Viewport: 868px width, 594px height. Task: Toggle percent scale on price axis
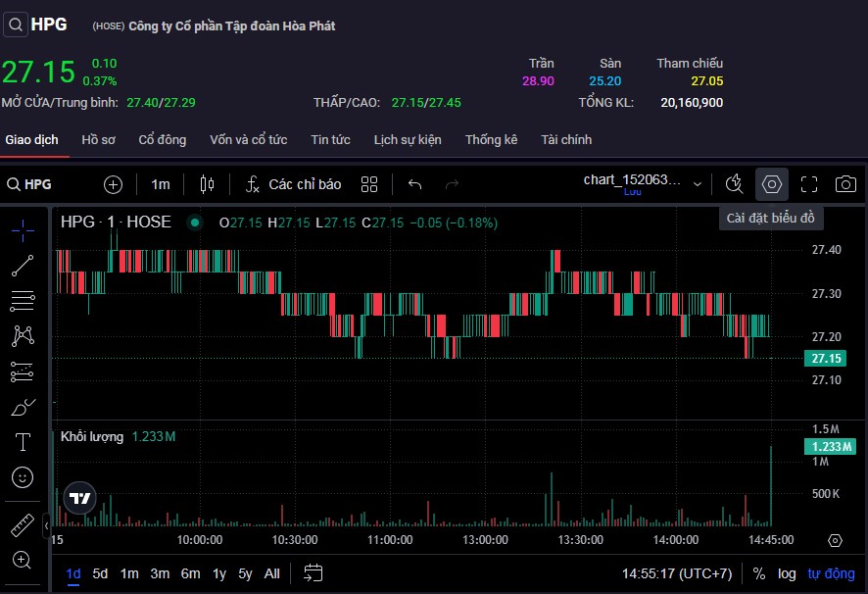759,573
